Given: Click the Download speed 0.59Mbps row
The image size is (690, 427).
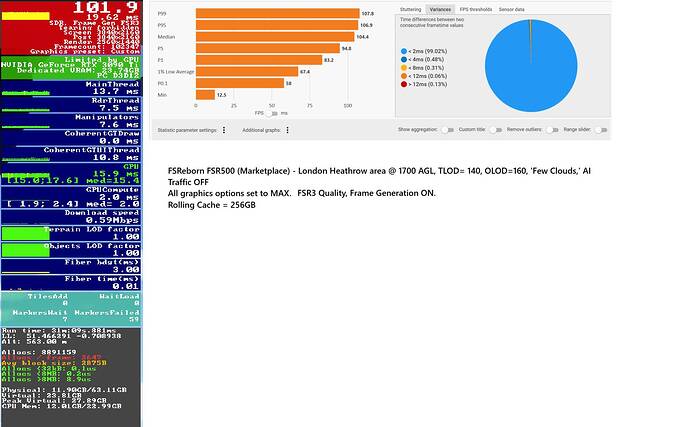Looking at the screenshot, I should pyautogui.click(x=71, y=217).
